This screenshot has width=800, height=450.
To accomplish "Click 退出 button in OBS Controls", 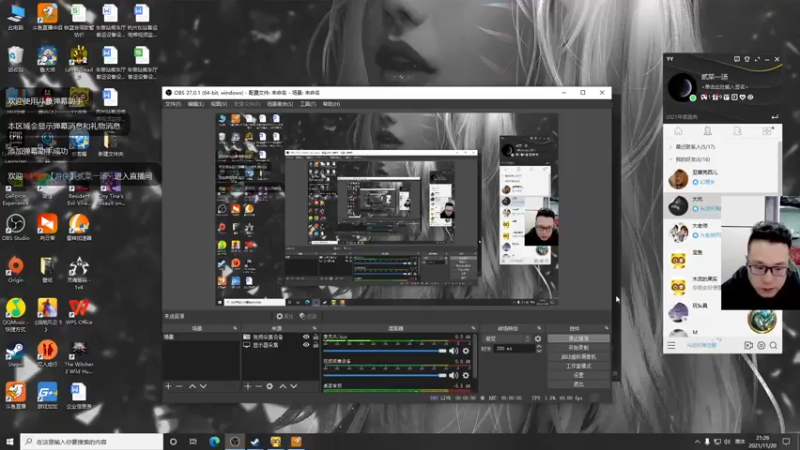I will (579, 384).
